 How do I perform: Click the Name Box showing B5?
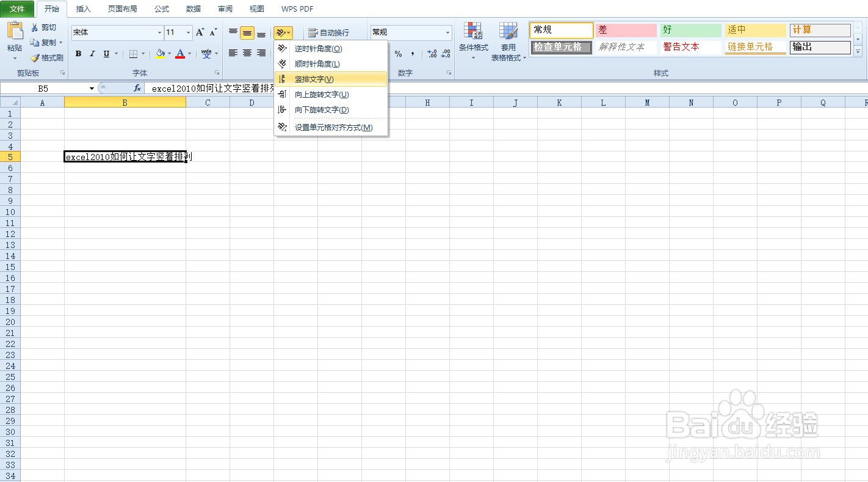pos(43,87)
